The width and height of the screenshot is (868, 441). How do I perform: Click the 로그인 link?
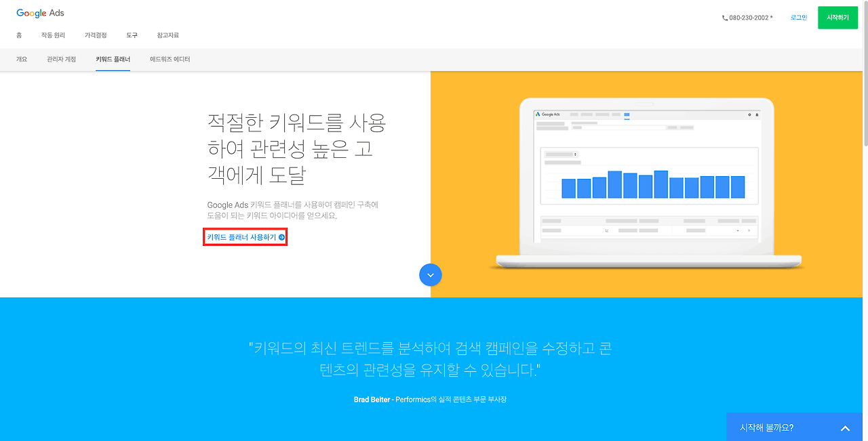[x=798, y=18]
